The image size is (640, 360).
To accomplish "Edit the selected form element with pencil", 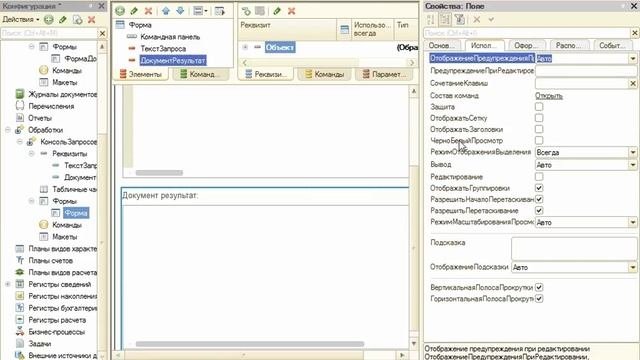I will (x=134, y=11).
